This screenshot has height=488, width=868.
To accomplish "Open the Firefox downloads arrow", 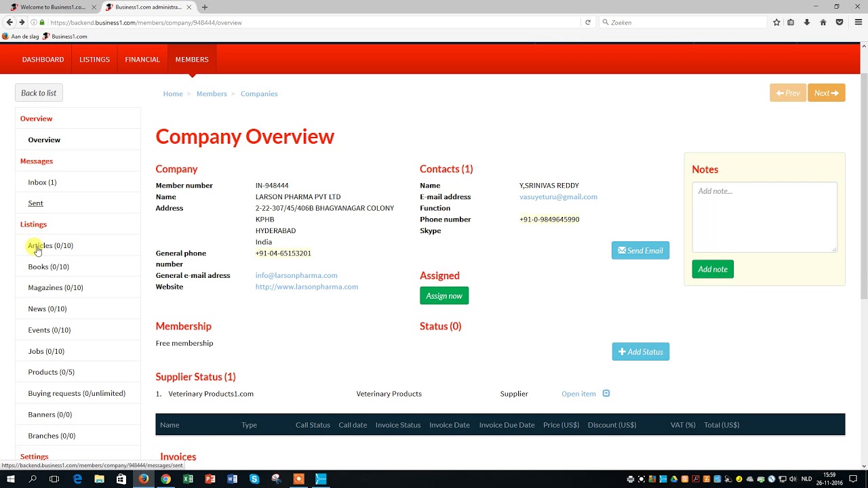I will click(807, 22).
